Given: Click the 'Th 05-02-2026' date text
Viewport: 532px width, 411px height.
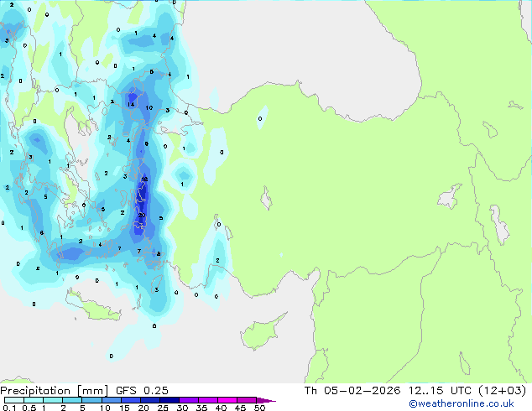Looking at the screenshot, I should [x=352, y=391].
